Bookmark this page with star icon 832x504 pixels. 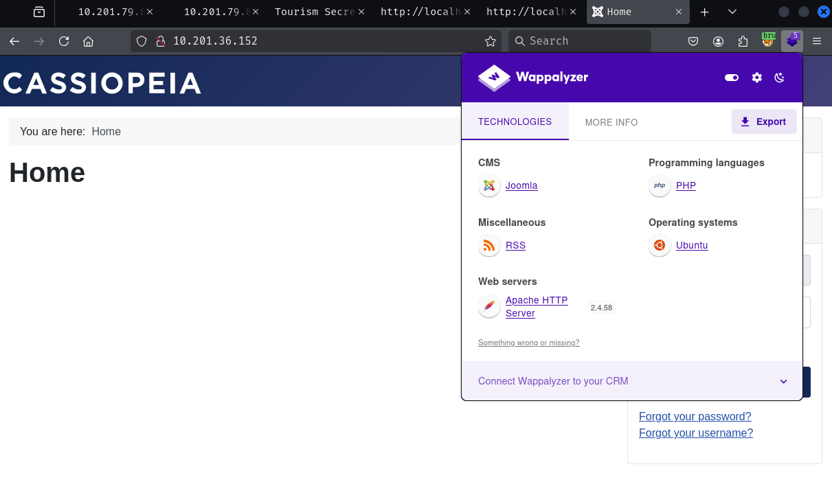[x=491, y=41]
